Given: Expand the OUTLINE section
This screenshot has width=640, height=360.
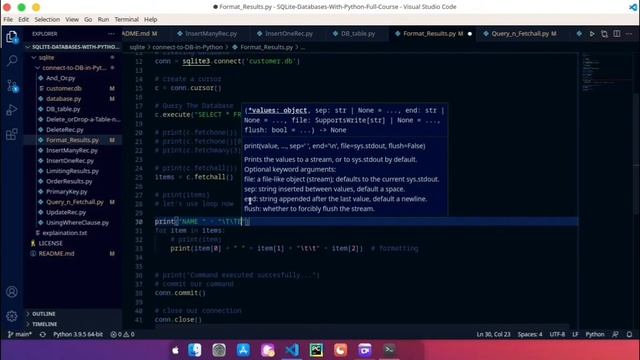Looking at the screenshot, I should tap(73, 313).
